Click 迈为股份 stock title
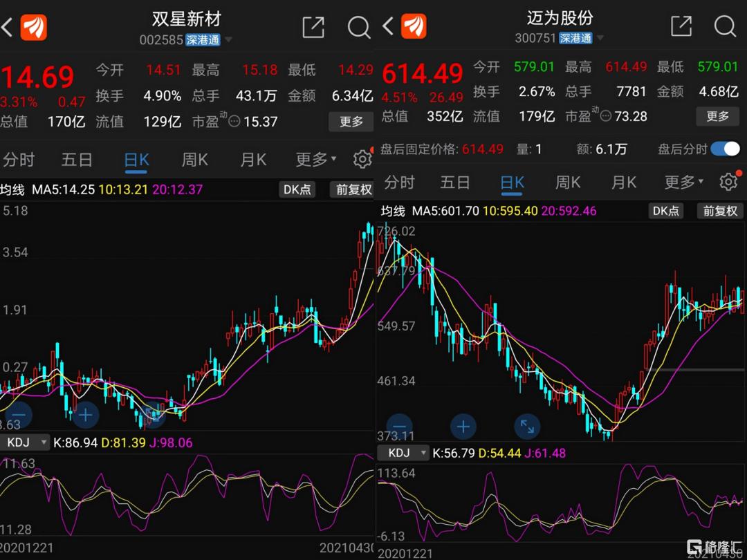Image resolution: width=747 pixels, height=560 pixels. point(560,17)
